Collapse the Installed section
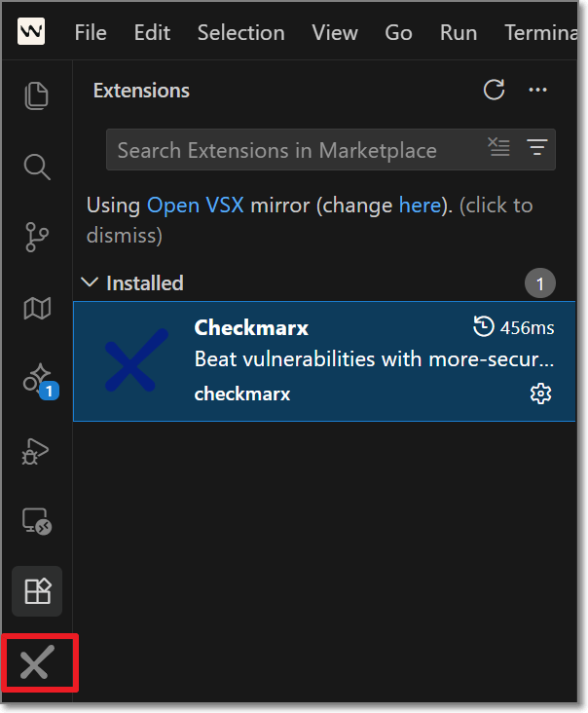The image size is (588, 713). (91, 283)
